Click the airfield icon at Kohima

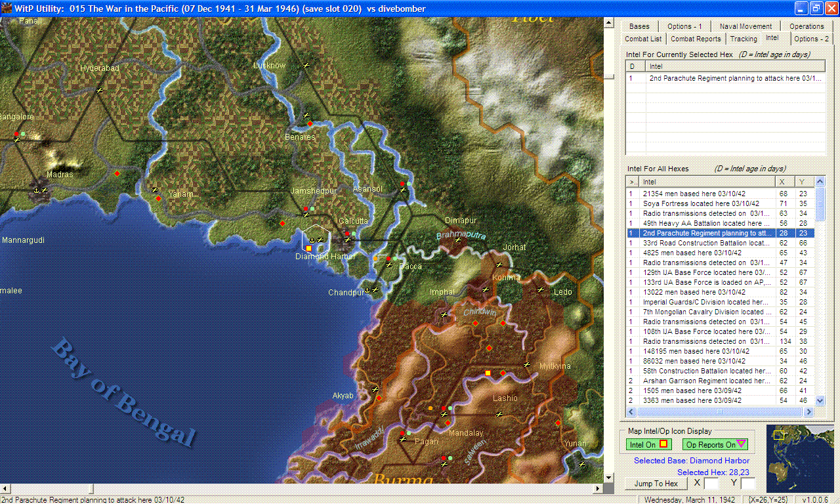click(x=486, y=289)
